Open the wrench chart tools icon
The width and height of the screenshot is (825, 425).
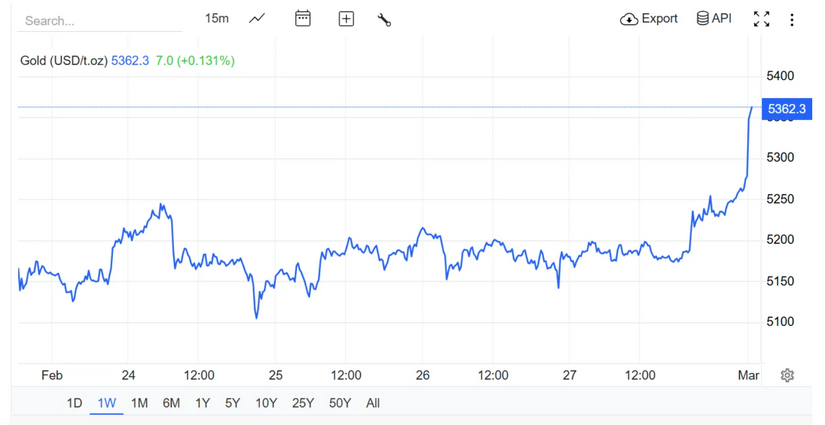tap(384, 19)
